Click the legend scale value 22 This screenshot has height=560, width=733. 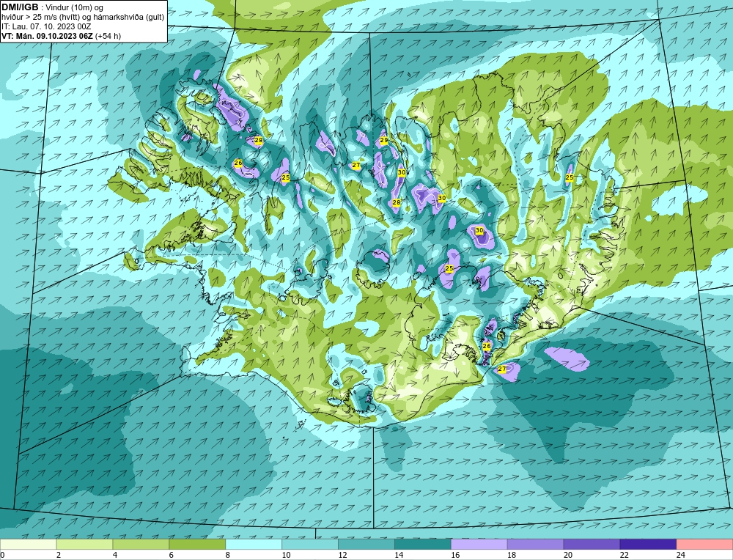tap(624, 555)
